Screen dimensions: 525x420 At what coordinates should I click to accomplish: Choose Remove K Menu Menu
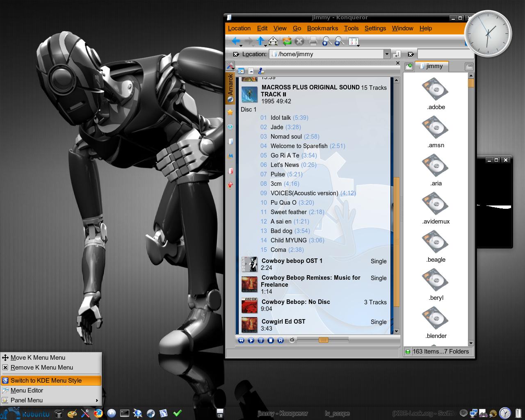[51, 367]
